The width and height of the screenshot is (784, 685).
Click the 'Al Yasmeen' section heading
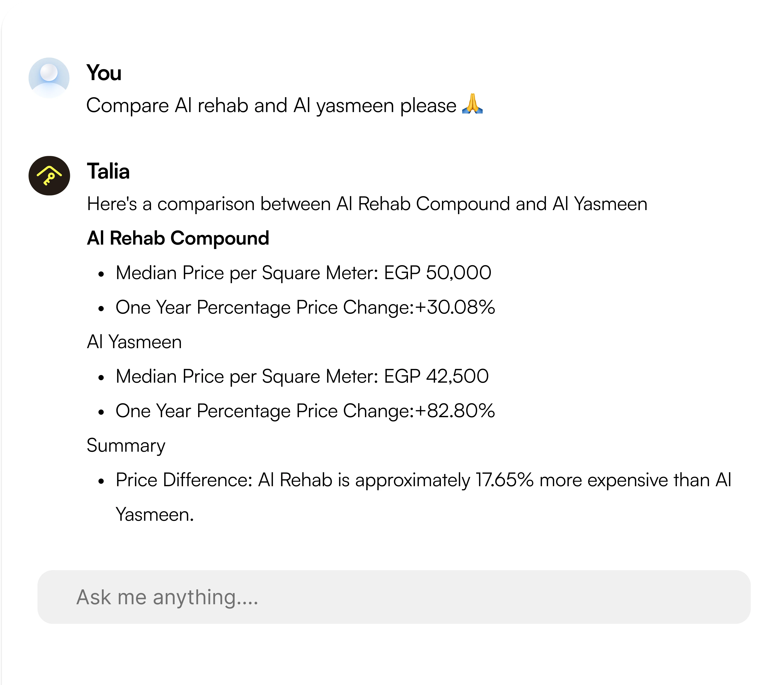(x=134, y=342)
